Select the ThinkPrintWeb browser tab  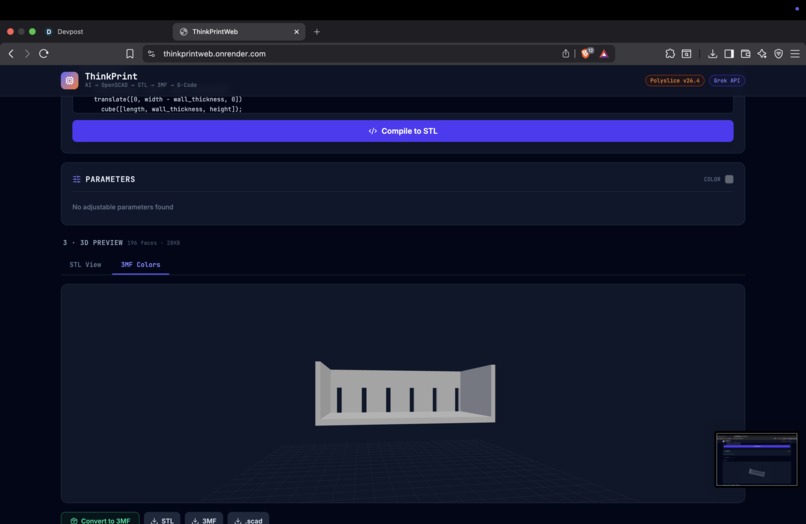point(239,31)
